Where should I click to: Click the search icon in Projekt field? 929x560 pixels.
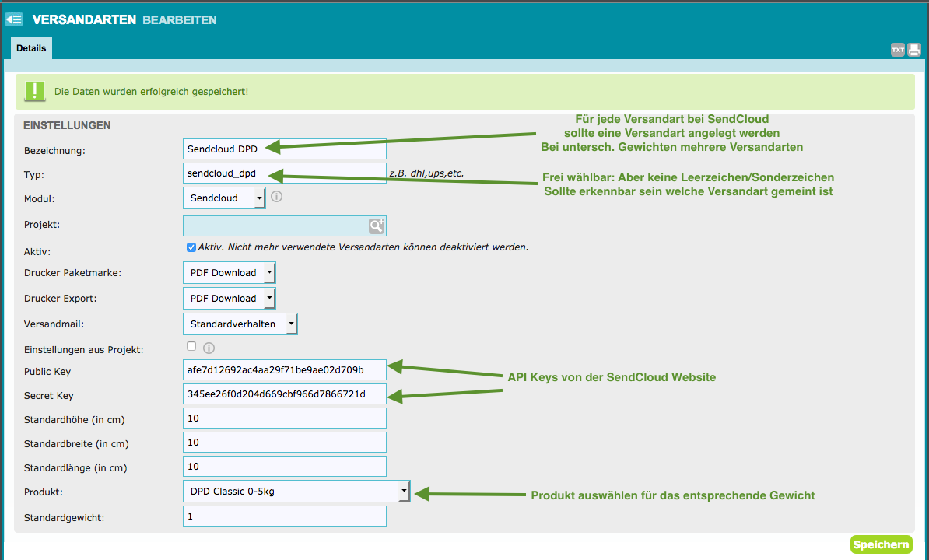click(377, 226)
